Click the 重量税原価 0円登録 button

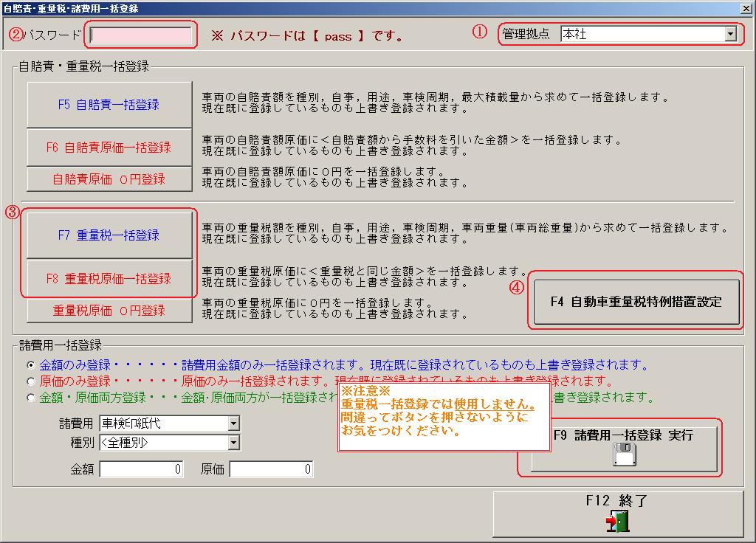pos(109,311)
